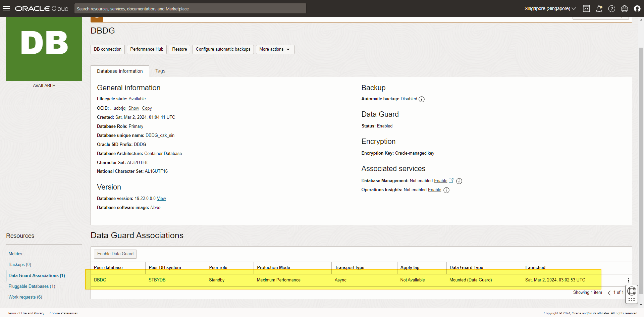The height and width of the screenshot is (317, 644).
Task: Open the help question mark icon
Action: pyautogui.click(x=612, y=9)
